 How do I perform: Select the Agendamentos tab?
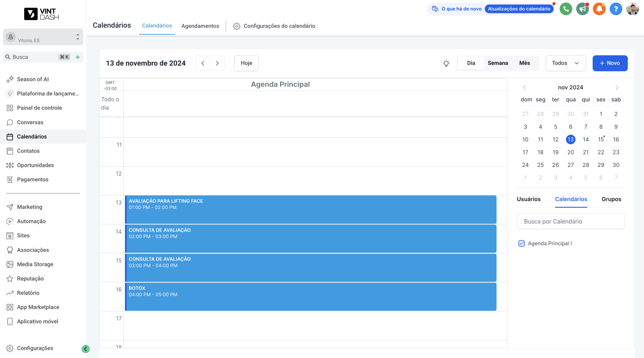pyautogui.click(x=200, y=26)
